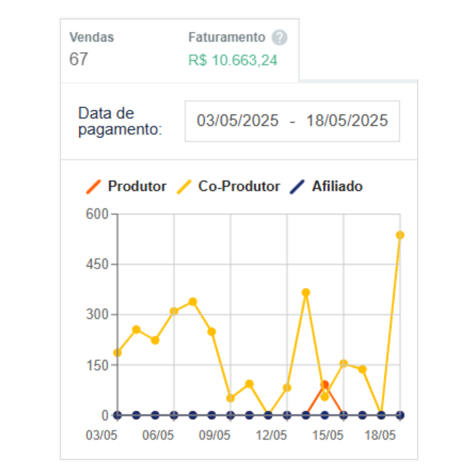Toggle the Produtor series in legend
Viewport: 476px width, 476px height.
(126, 186)
